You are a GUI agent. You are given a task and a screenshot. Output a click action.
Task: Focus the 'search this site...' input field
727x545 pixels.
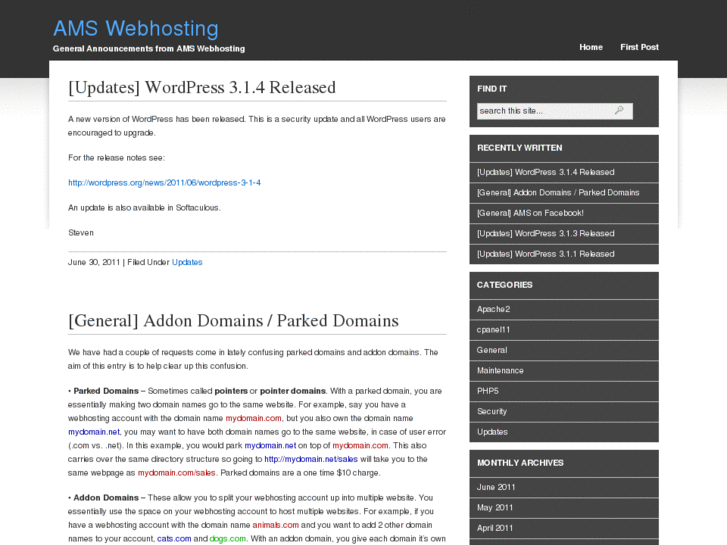coord(555,111)
